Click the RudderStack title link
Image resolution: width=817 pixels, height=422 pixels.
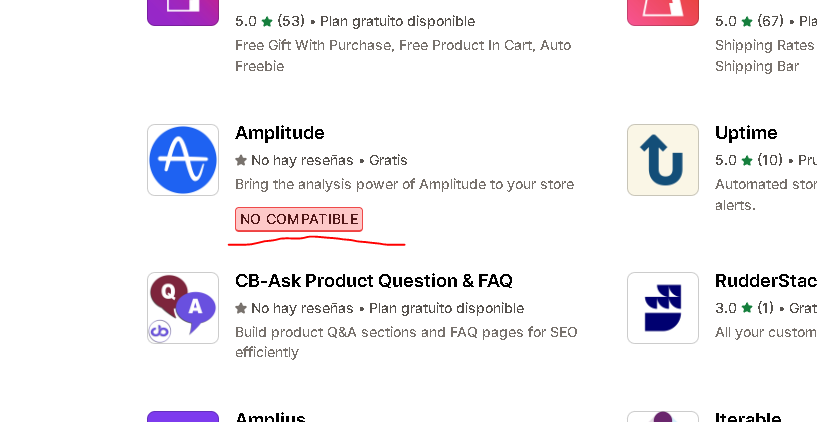coord(765,281)
